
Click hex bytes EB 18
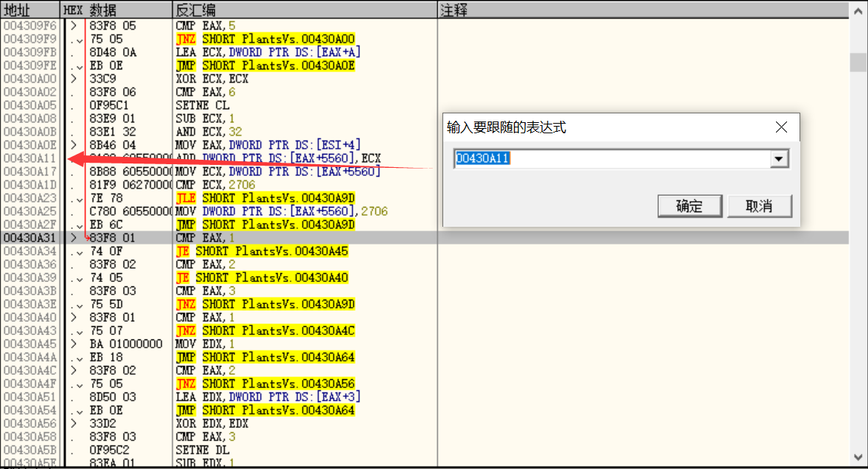(x=106, y=358)
